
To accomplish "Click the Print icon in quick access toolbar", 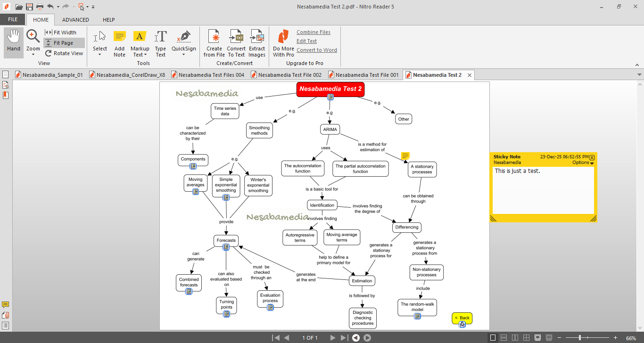I will [x=40, y=7].
